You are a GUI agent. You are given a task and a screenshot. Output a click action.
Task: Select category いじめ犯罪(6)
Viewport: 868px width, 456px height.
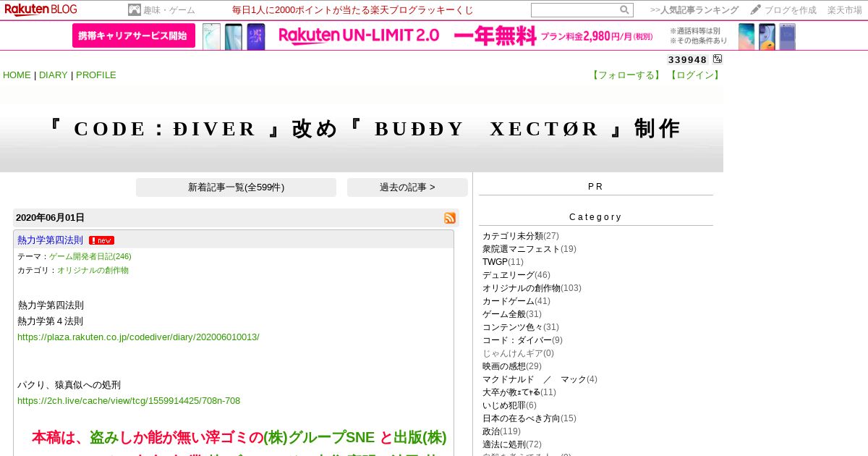click(x=510, y=405)
